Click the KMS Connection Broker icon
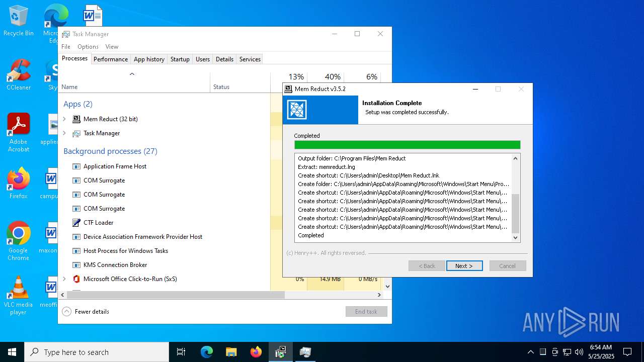644x362 pixels. [x=76, y=265]
